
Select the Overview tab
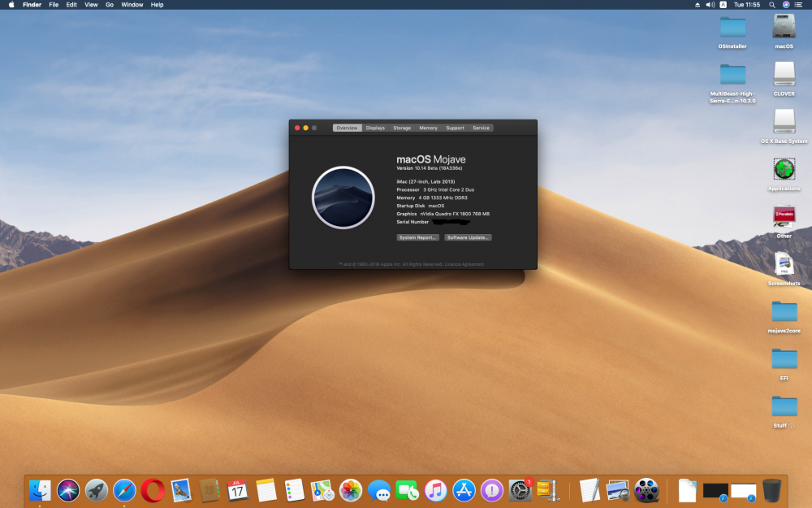(347, 128)
